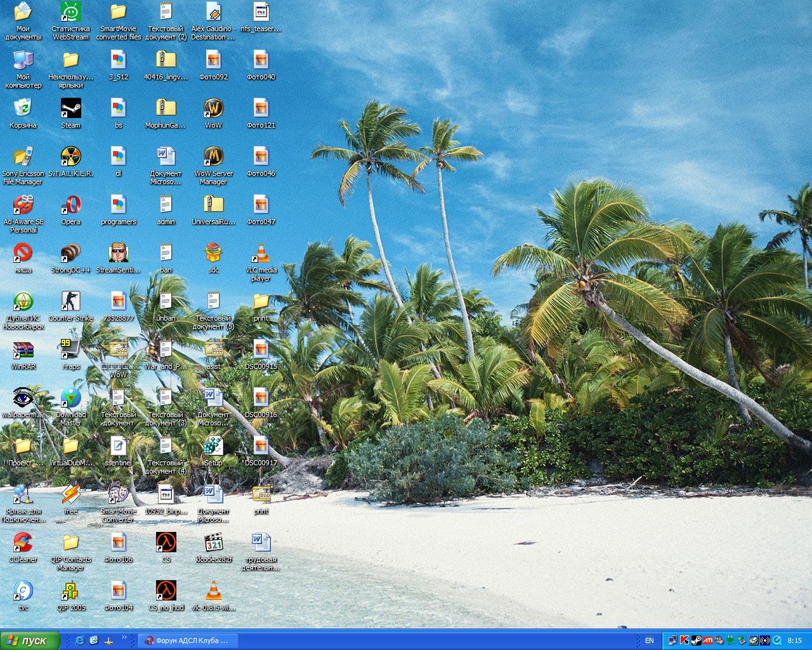Select the WinRAR desktop icon
The height and width of the screenshot is (650, 812).
(x=23, y=350)
